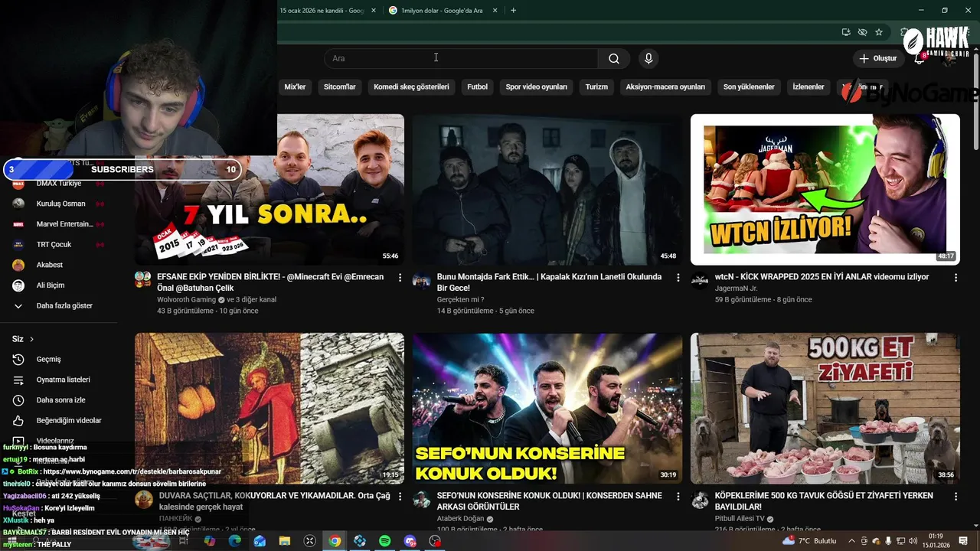Screen dimensions: 980x551
Task: Close the '15 ocak 2026 ne kandili' tab
Action: (x=374, y=11)
